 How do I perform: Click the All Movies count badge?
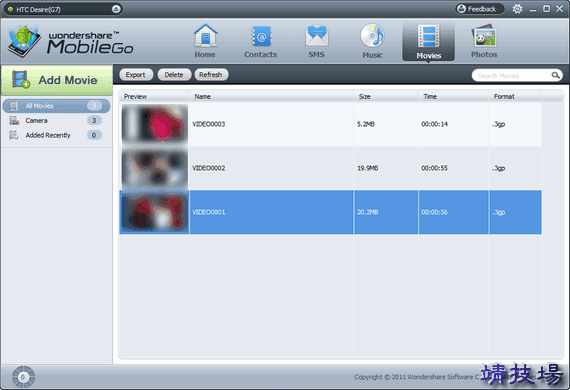pyautogui.click(x=94, y=106)
